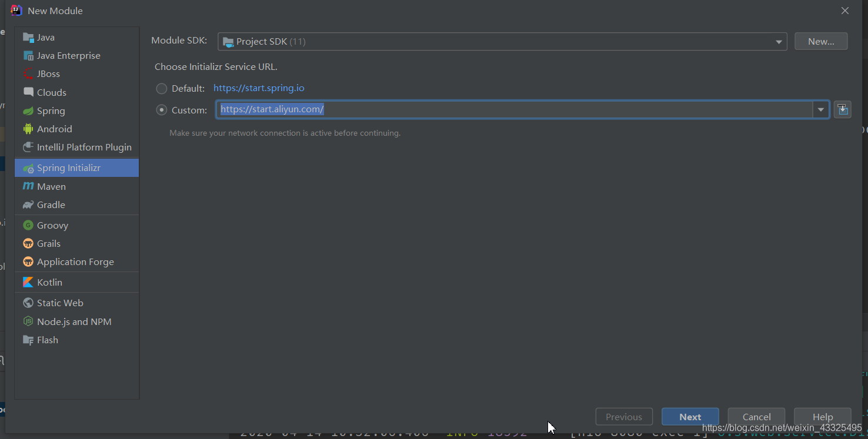Select the Java module icon
The width and height of the screenshot is (868, 439).
coord(28,38)
